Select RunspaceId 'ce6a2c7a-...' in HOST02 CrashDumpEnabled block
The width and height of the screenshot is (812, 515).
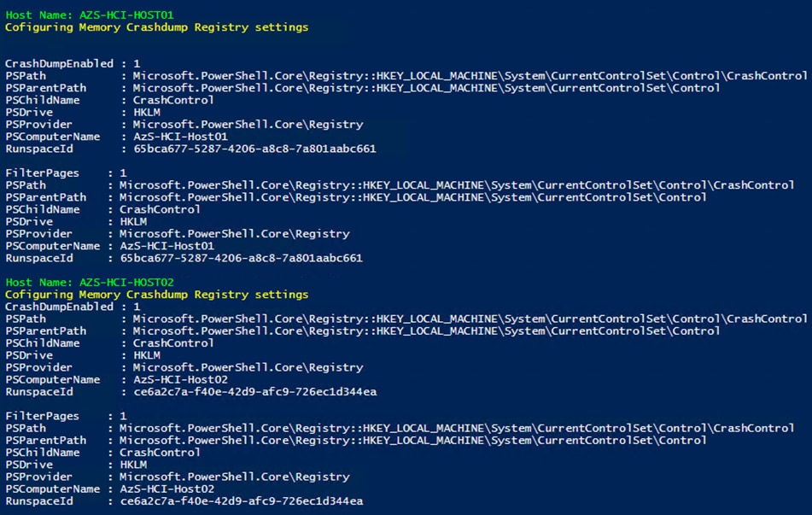pyautogui.click(x=255, y=392)
